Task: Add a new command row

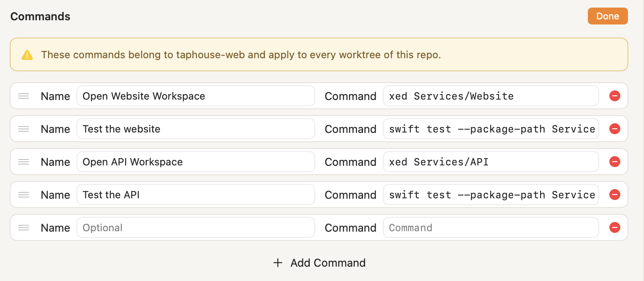Action: point(319,263)
